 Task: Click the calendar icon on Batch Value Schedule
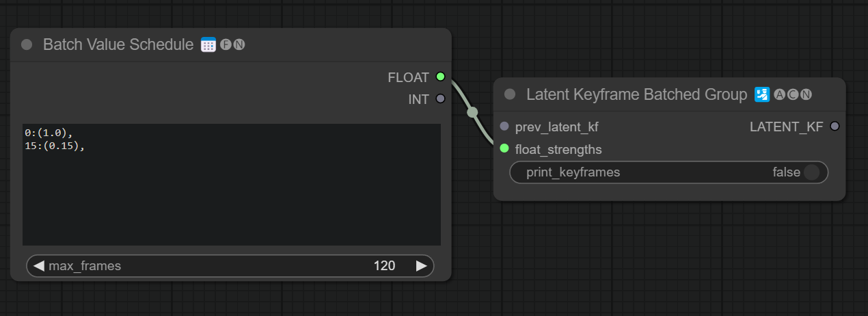(x=208, y=45)
